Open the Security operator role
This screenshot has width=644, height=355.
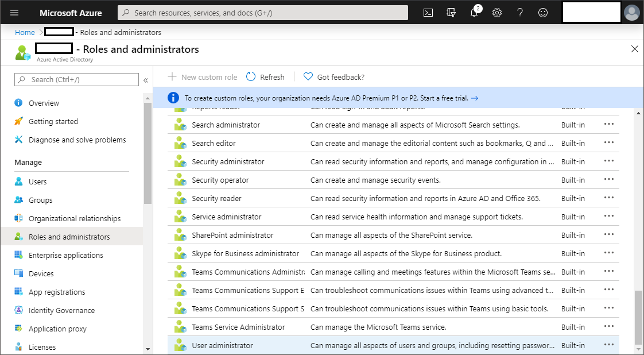[x=220, y=180]
